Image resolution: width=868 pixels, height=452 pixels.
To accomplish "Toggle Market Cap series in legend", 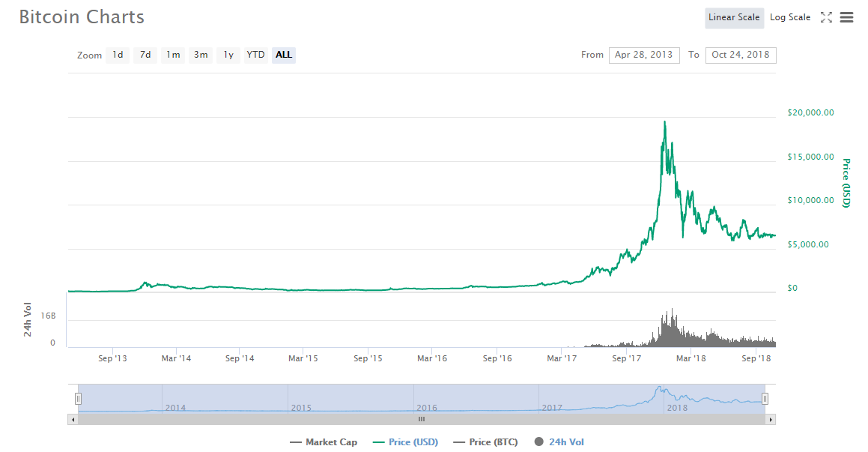I will click(x=324, y=442).
